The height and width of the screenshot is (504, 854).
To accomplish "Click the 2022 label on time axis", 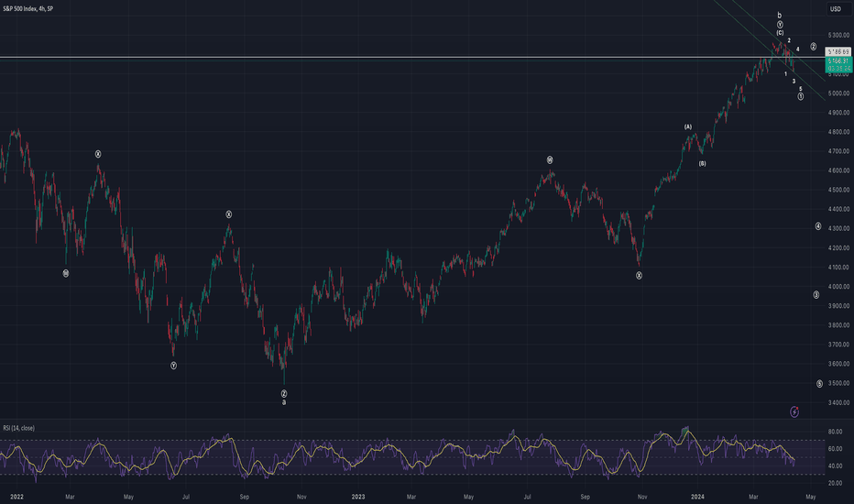I will tap(16, 497).
